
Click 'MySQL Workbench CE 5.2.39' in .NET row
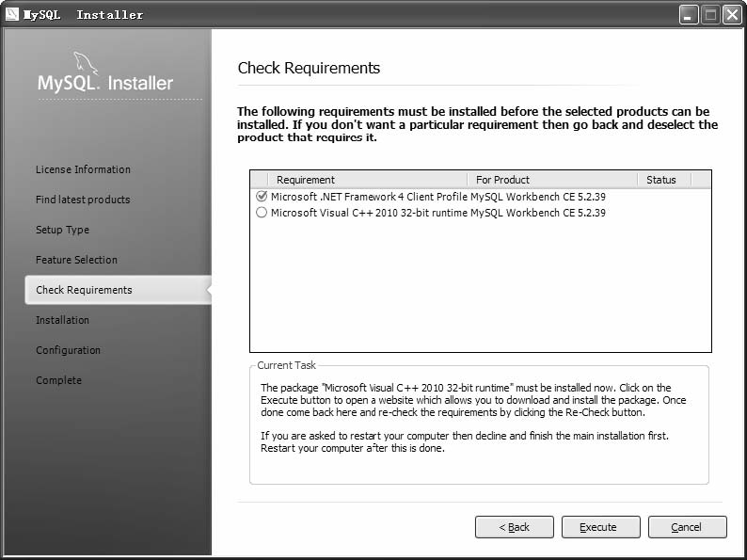click(538, 197)
